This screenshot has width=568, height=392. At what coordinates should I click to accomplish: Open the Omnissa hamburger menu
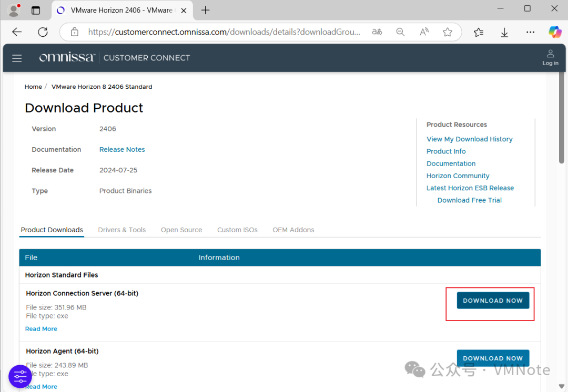(x=17, y=58)
